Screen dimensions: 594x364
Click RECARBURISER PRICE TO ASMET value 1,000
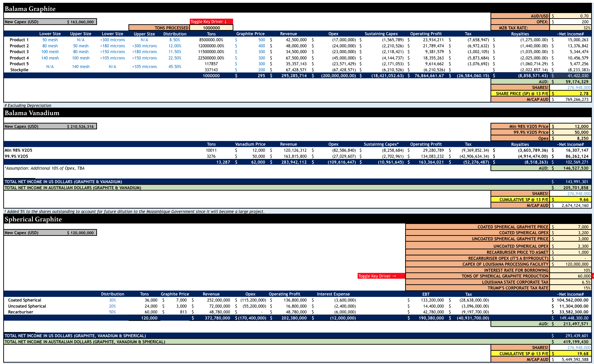tap(570, 252)
